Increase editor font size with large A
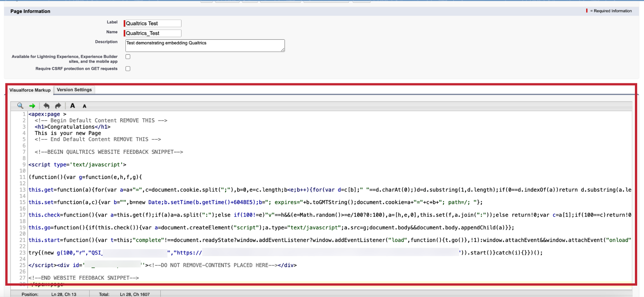The height and width of the screenshot is (297, 644). (73, 106)
